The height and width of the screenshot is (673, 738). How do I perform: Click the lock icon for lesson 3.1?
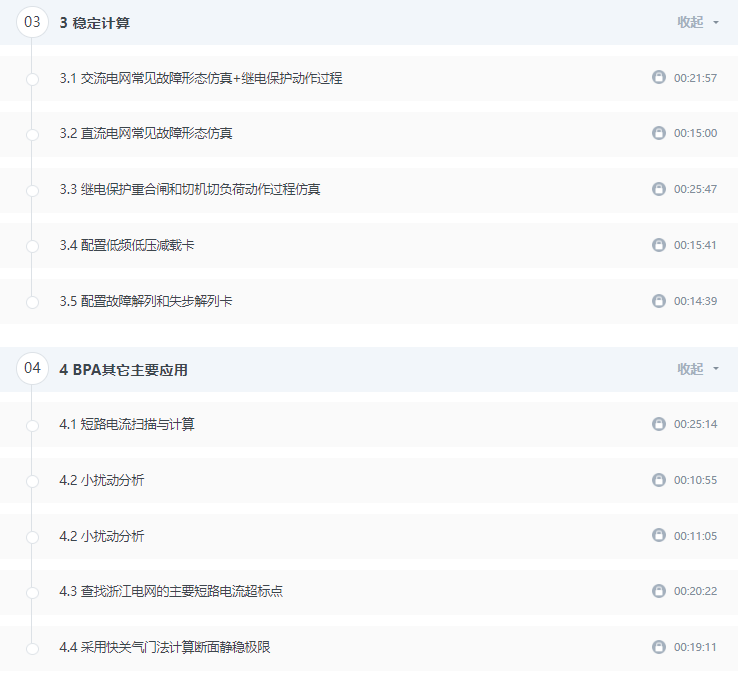point(658,77)
